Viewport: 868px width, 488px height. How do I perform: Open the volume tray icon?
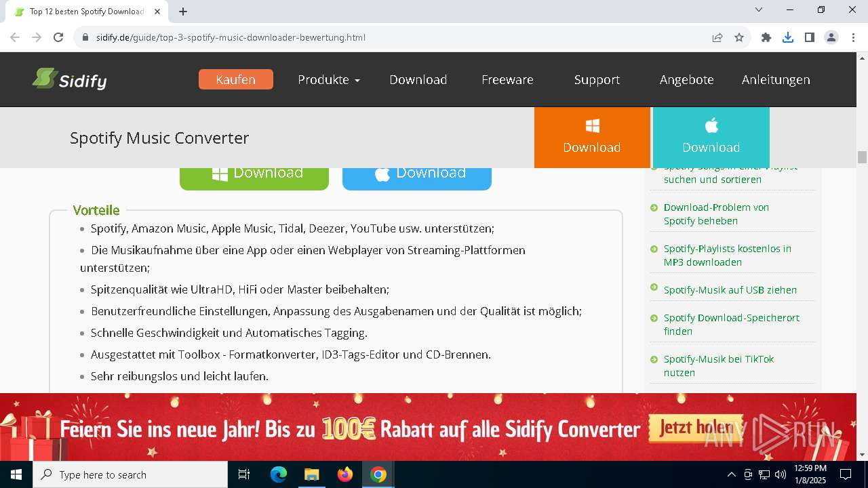[780, 474]
